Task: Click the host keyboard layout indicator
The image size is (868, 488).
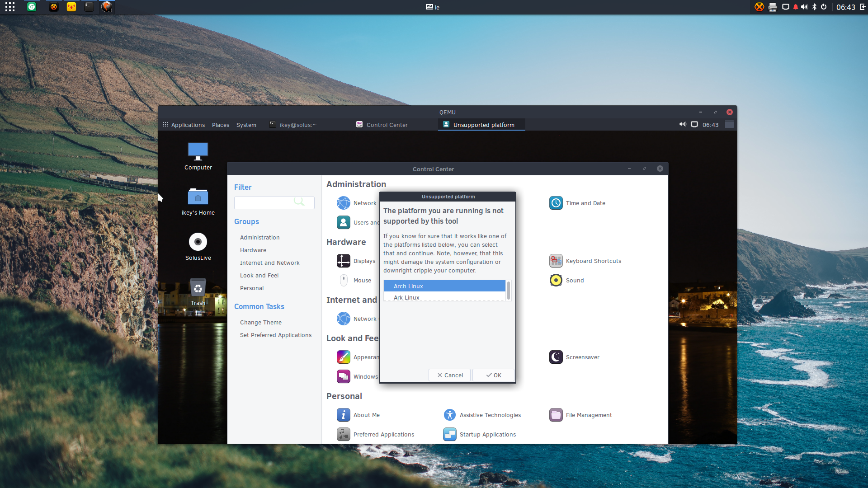Action: coord(433,7)
